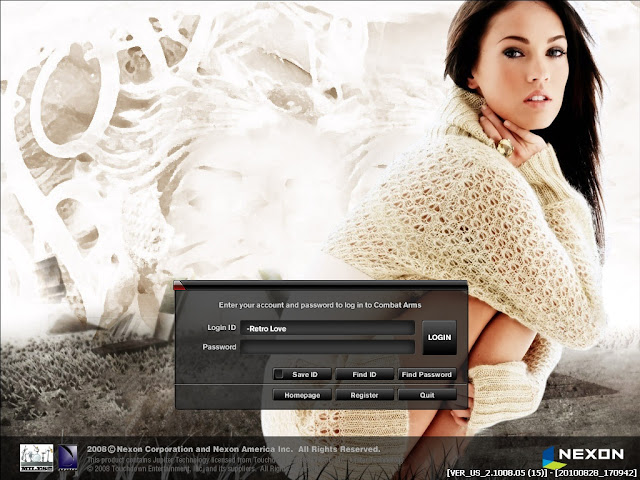The height and width of the screenshot is (480, 640).
Task: Click the LOGIN button
Action: coord(439,337)
